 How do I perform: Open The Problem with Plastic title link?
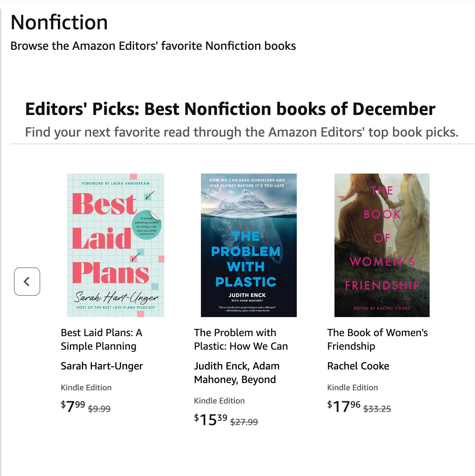(241, 339)
